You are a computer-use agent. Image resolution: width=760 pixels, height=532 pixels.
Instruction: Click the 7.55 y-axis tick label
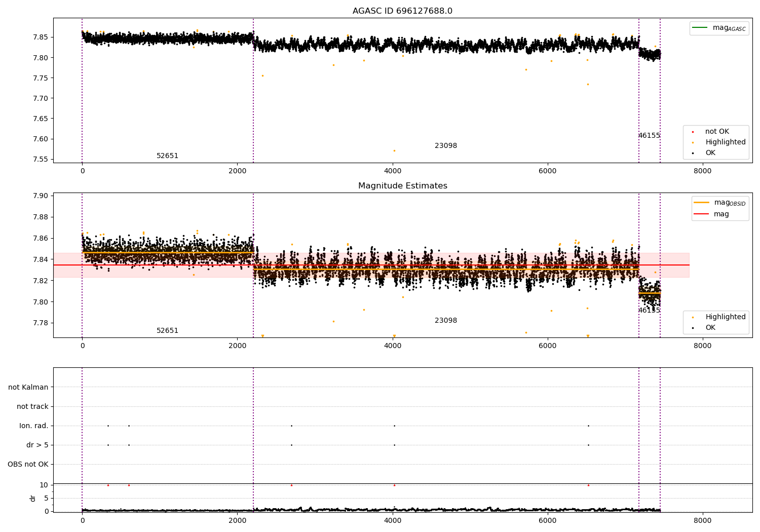tap(41, 159)
